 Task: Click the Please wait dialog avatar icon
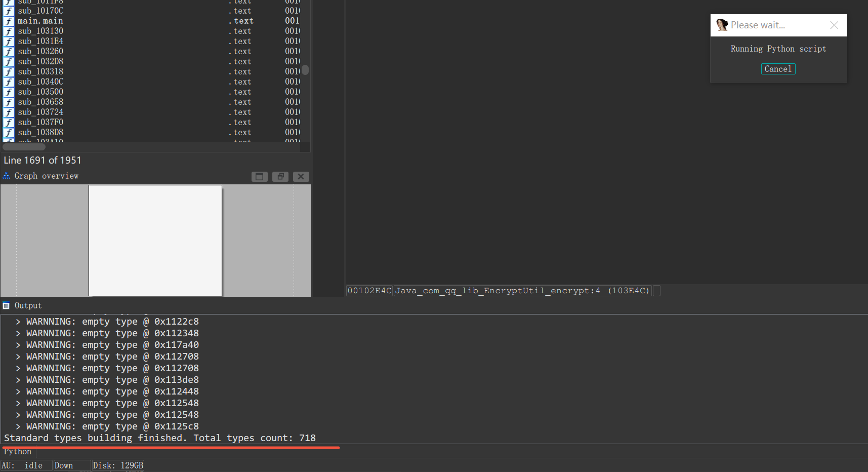tap(722, 25)
